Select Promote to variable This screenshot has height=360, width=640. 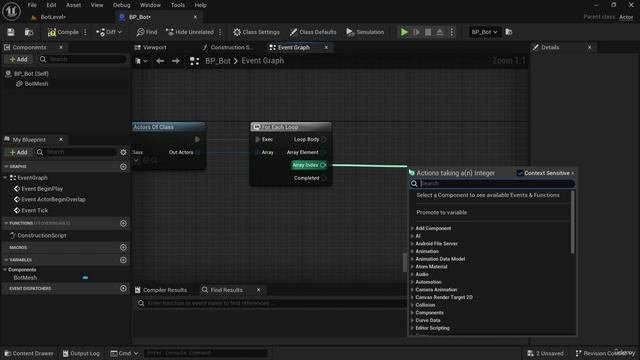click(x=442, y=212)
